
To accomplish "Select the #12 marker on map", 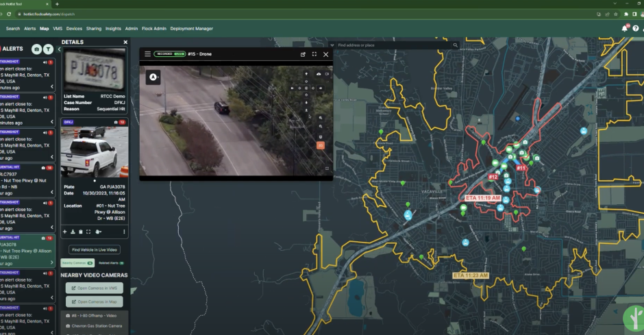I will coord(493,177).
